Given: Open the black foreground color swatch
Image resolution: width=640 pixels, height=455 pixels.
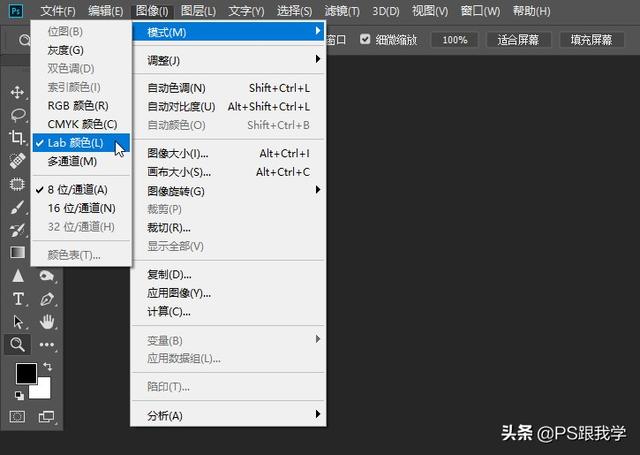Looking at the screenshot, I should coord(25,373).
